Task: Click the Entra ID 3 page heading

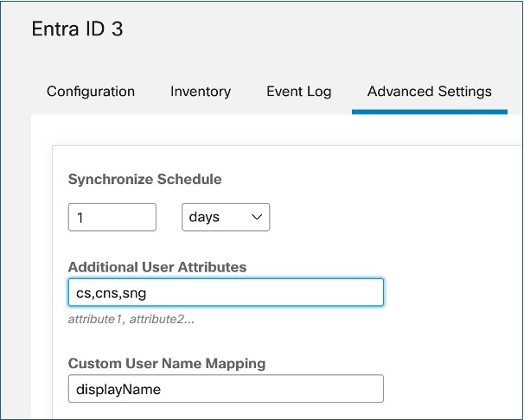Action: click(x=77, y=29)
